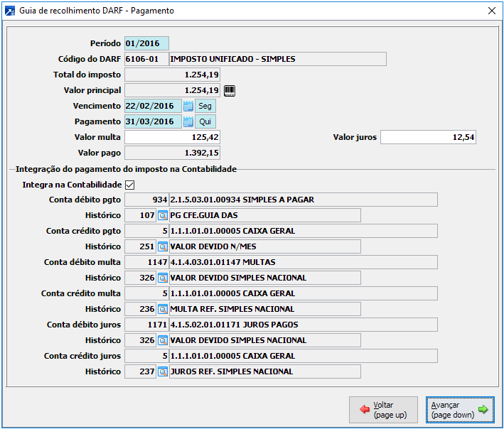Open lookup beside histórico 326 under débito juros
Image resolution: width=504 pixels, height=429 pixels.
[x=163, y=340]
